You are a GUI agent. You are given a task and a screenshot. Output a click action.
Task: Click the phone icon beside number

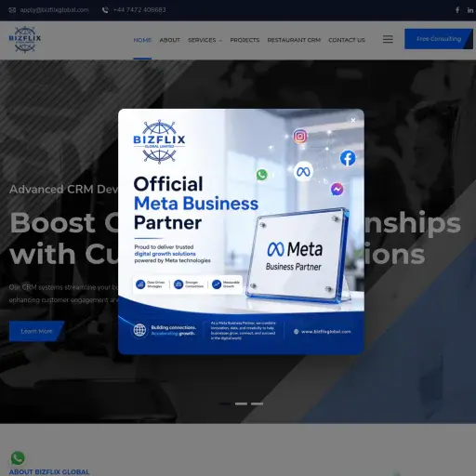coord(105,10)
